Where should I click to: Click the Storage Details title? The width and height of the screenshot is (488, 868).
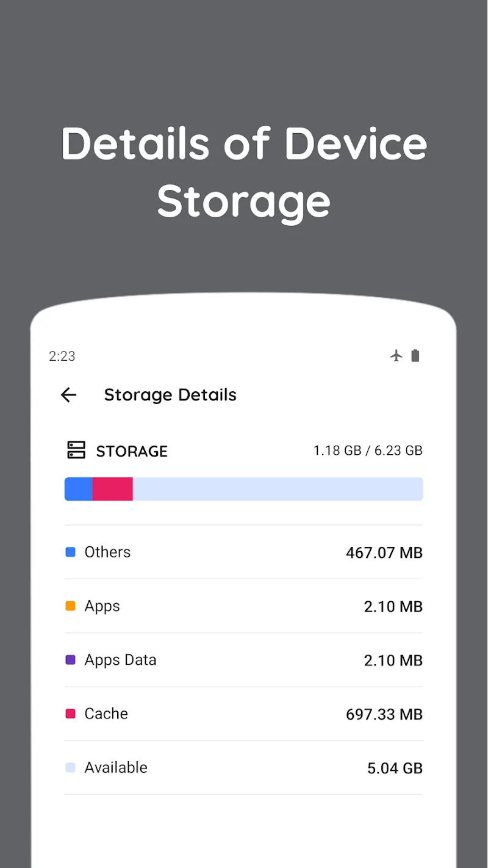(170, 395)
